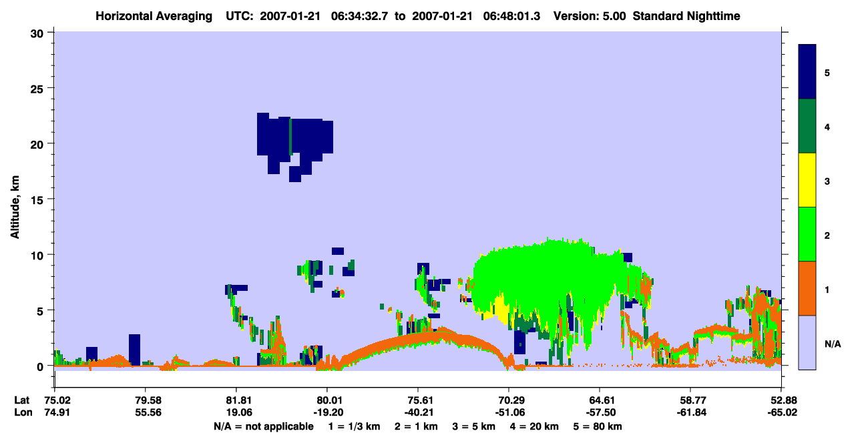Click longitude value -61.84
Image resolution: width=868 pixels, height=445 pixels.
(x=690, y=412)
